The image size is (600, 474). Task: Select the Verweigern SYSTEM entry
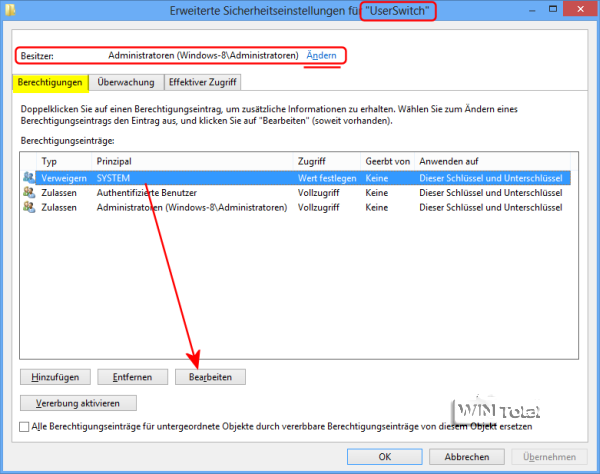click(303, 178)
